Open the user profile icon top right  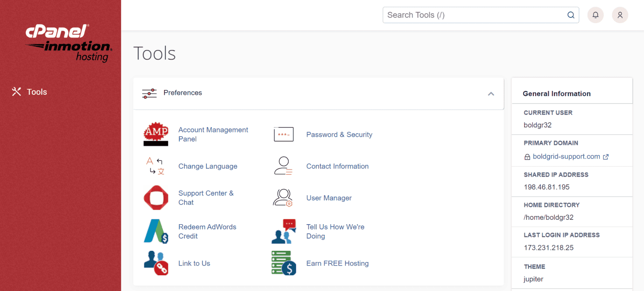tap(620, 14)
